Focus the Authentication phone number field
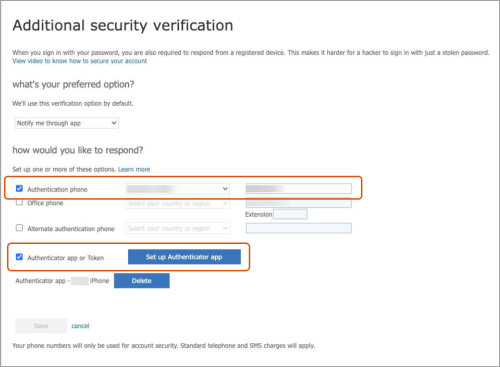Screen dimensions: 500x367 (299, 189)
